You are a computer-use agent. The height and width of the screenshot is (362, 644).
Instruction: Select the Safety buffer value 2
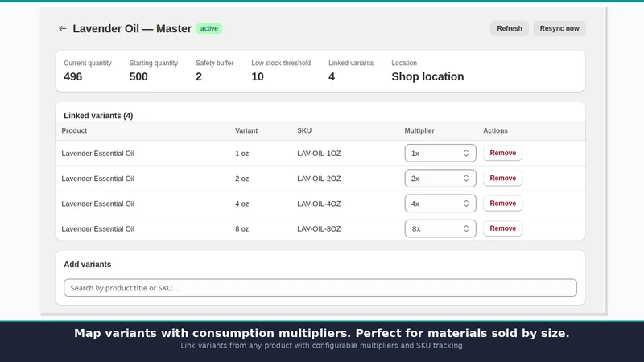(x=199, y=76)
